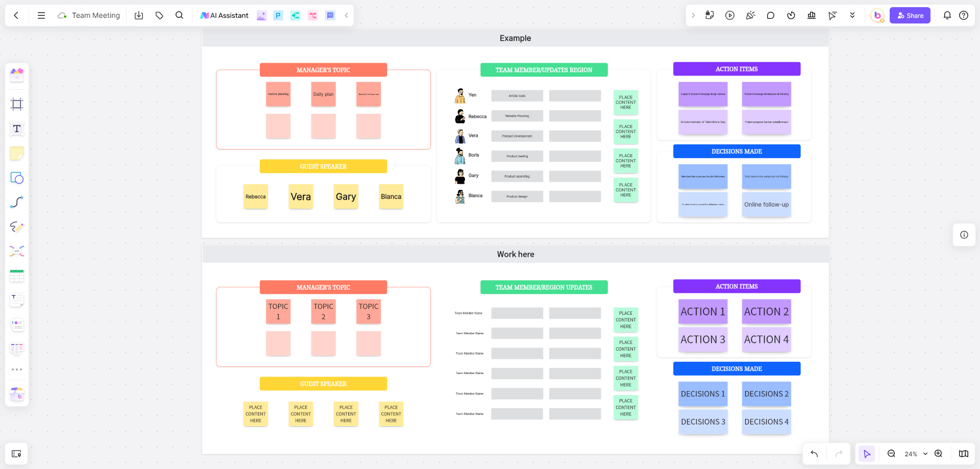Open more tools ellipsis in sidebar

point(17,369)
